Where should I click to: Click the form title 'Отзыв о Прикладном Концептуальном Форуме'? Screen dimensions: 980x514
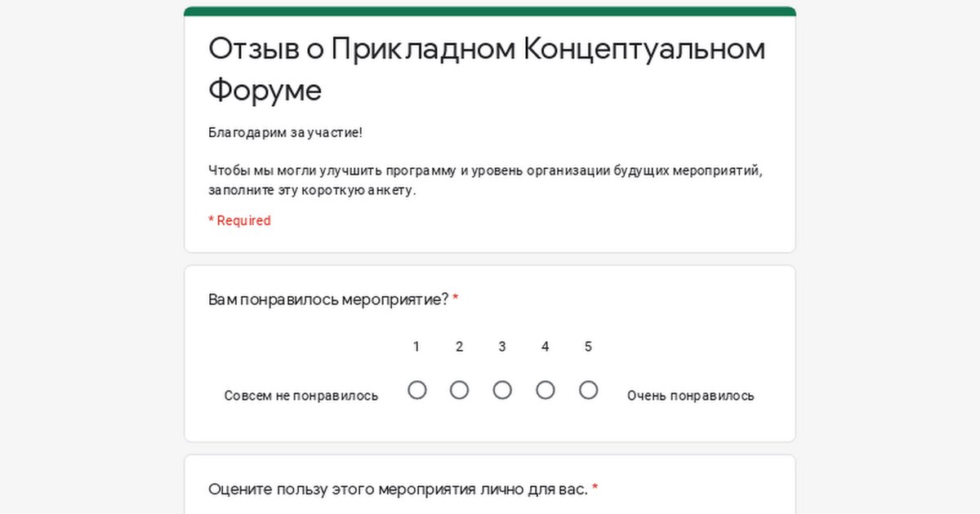pyautogui.click(x=487, y=69)
